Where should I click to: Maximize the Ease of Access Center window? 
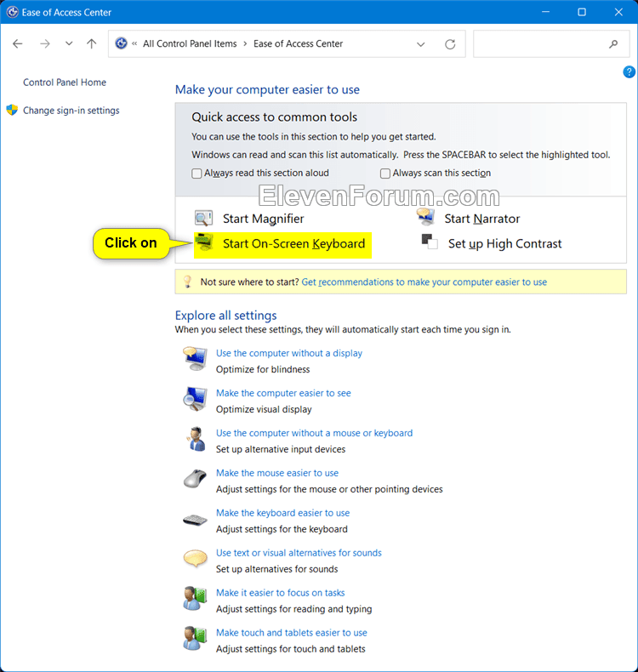pos(582,12)
